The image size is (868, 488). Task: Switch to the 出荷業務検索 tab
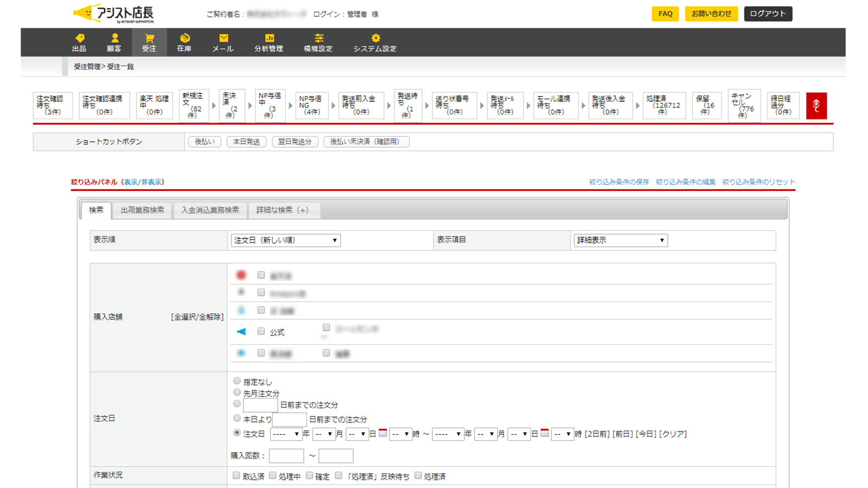click(142, 210)
